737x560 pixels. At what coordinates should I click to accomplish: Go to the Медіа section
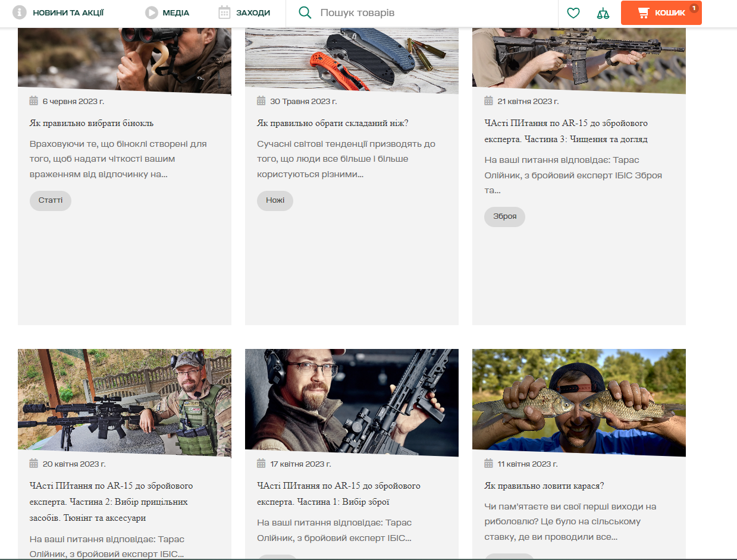[x=175, y=13]
